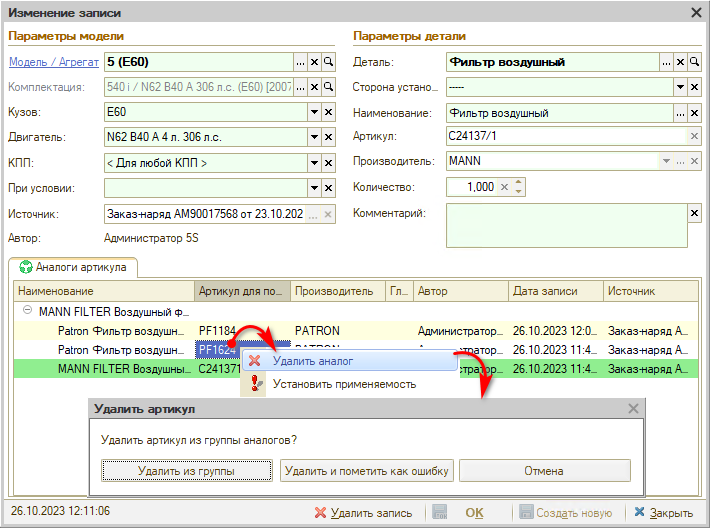Clear the Комментарий field

694,213
